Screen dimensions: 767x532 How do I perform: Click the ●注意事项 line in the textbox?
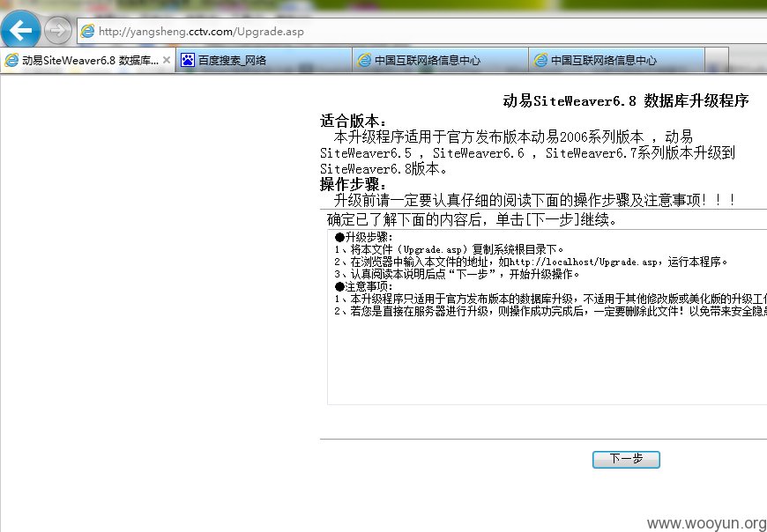pyautogui.click(x=364, y=286)
